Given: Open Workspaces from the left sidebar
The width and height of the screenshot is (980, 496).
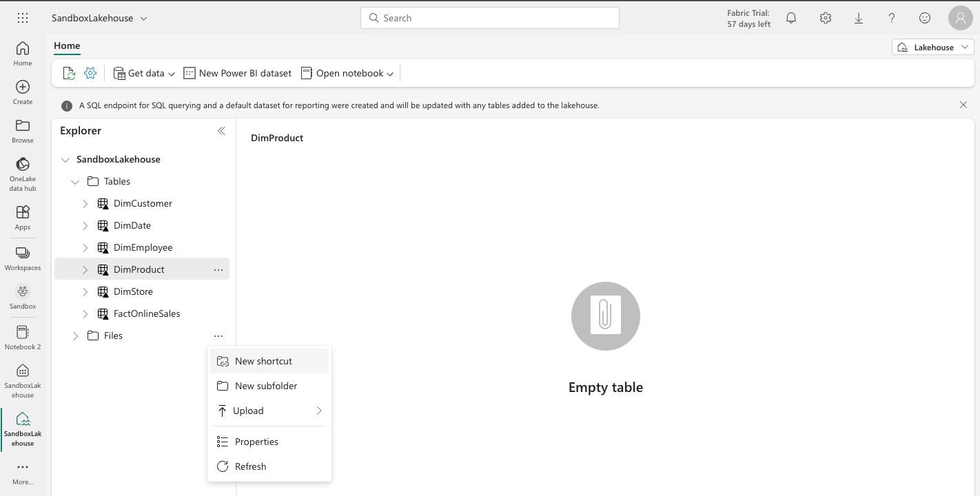Looking at the screenshot, I should pyautogui.click(x=23, y=258).
